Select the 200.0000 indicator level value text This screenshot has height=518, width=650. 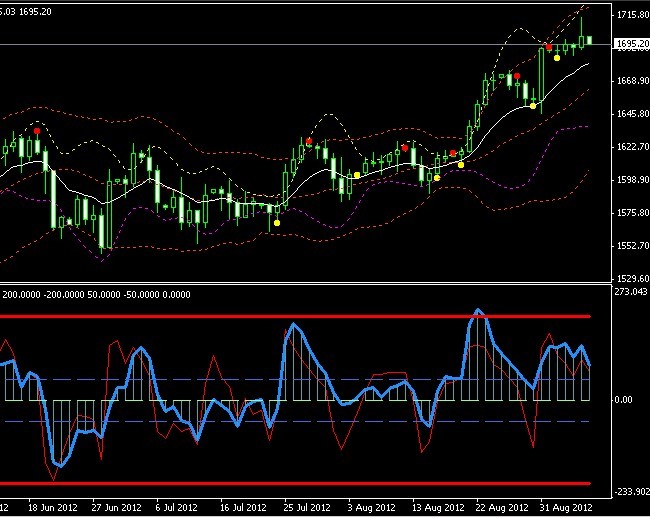pos(22,295)
